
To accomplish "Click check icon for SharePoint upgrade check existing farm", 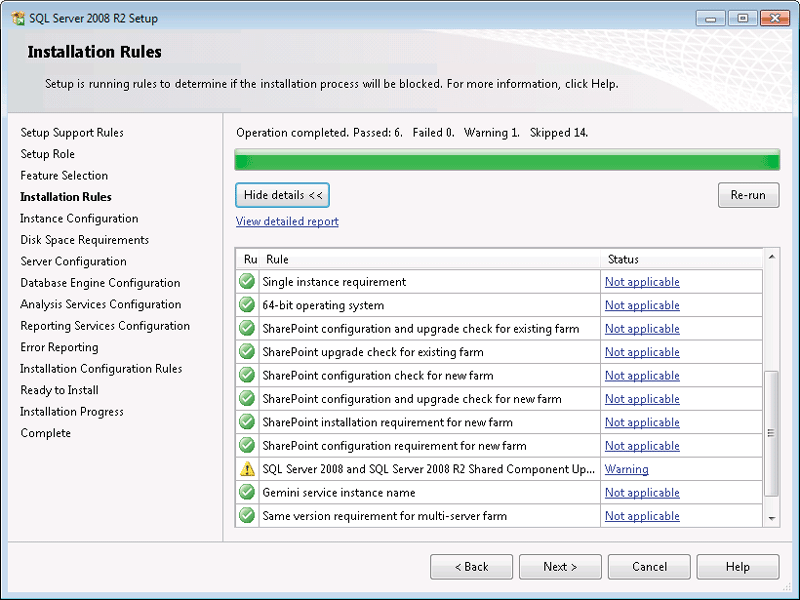I will [247, 352].
